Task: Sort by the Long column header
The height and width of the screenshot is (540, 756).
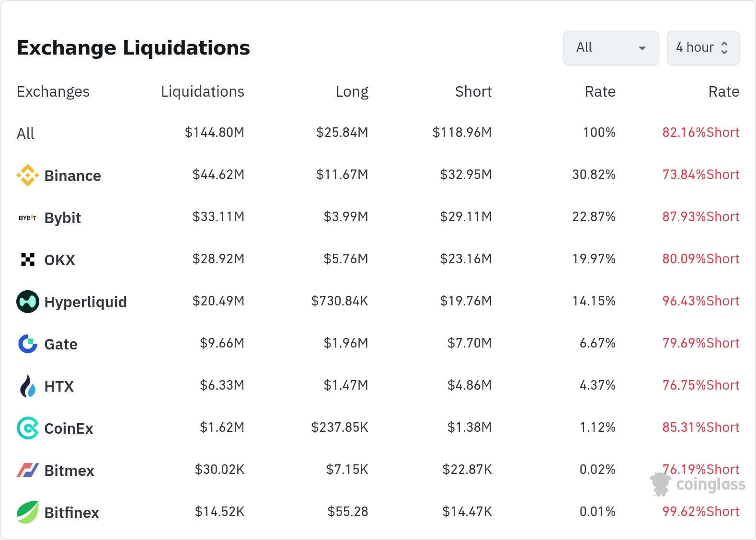Action: tap(352, 91)
